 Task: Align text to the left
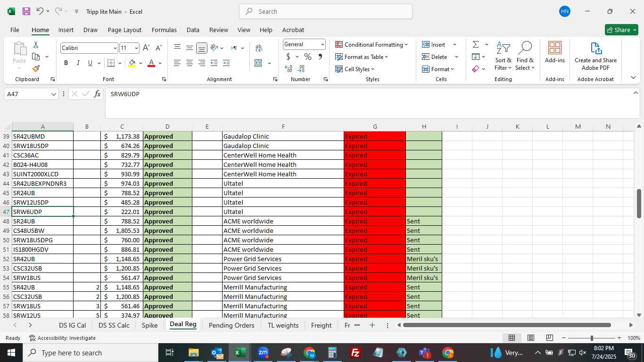pos(177,63)
